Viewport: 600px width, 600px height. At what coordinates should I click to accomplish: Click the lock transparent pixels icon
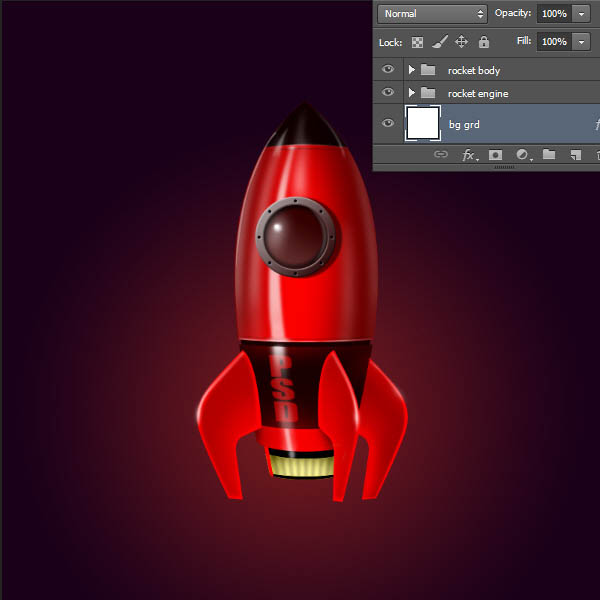[417, 42]
